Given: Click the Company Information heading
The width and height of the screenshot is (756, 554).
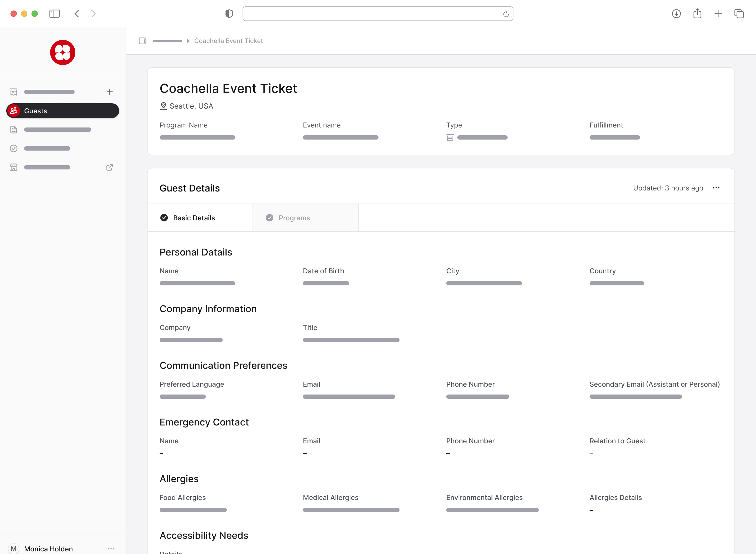Looking at the screenshot, I should pyautogui.click(x=208, y=309).
